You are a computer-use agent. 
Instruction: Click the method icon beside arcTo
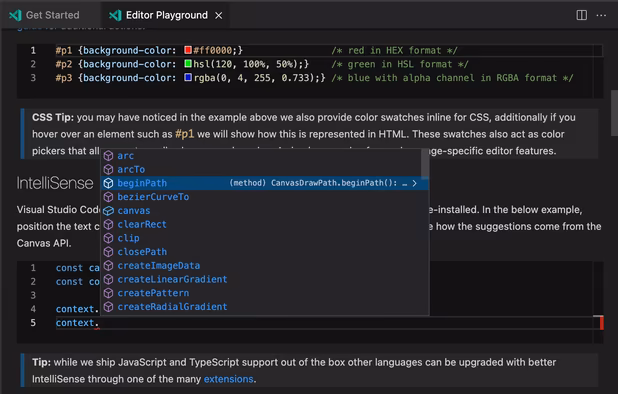pyautogui.click(x=108, y=169)
